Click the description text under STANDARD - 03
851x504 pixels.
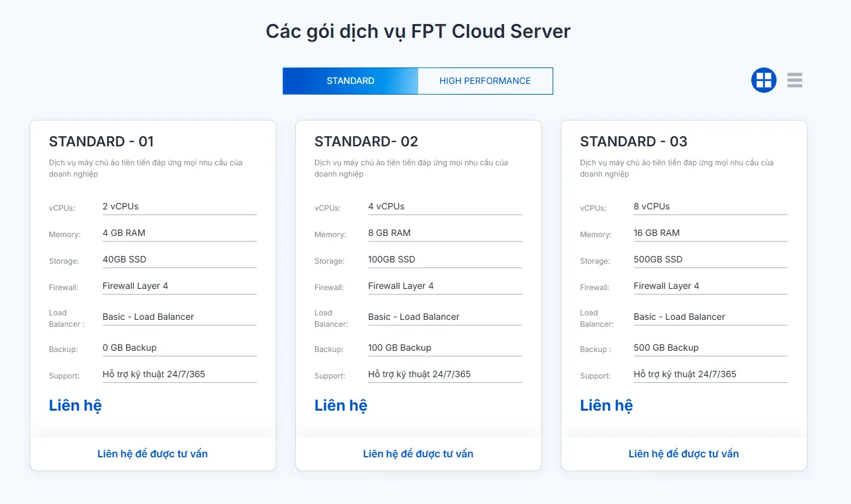pyautogui.click(x=677, y=168)
